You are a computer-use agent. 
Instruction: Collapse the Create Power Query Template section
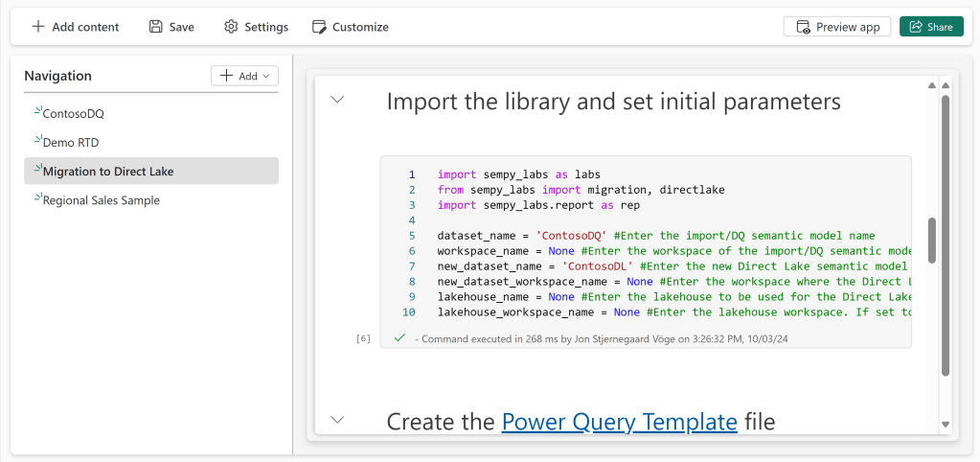point(337,420)
